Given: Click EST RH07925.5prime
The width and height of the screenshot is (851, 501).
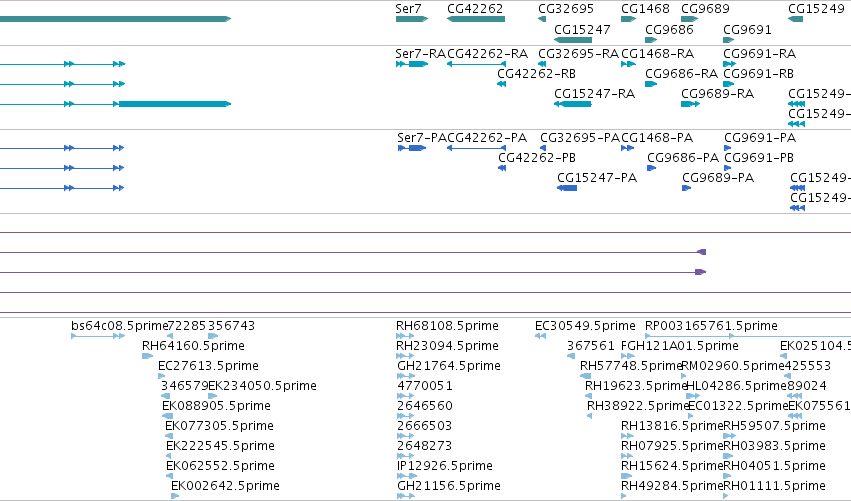Looking at the screenshot, I should tap(672, 446).
